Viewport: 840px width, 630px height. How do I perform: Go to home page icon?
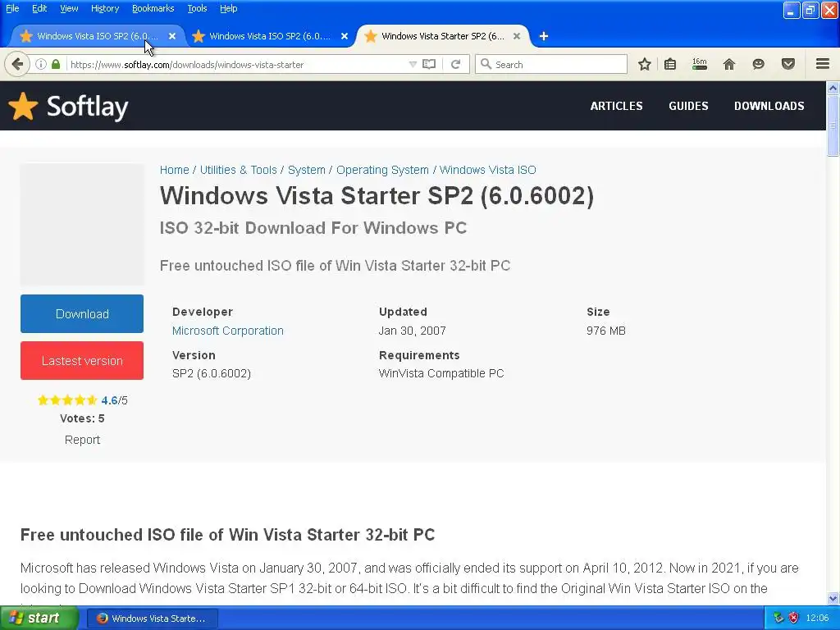(729, 64)
